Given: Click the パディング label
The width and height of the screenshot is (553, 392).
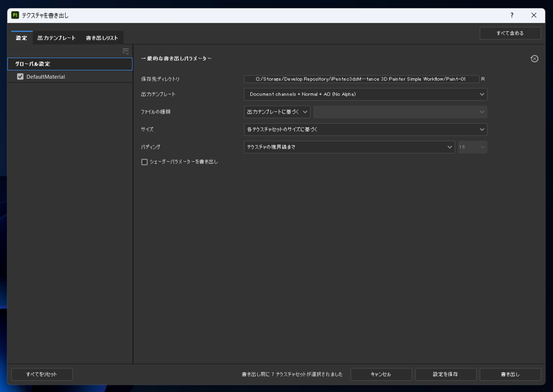Looking at the screenshot, I should click(151, 147).
